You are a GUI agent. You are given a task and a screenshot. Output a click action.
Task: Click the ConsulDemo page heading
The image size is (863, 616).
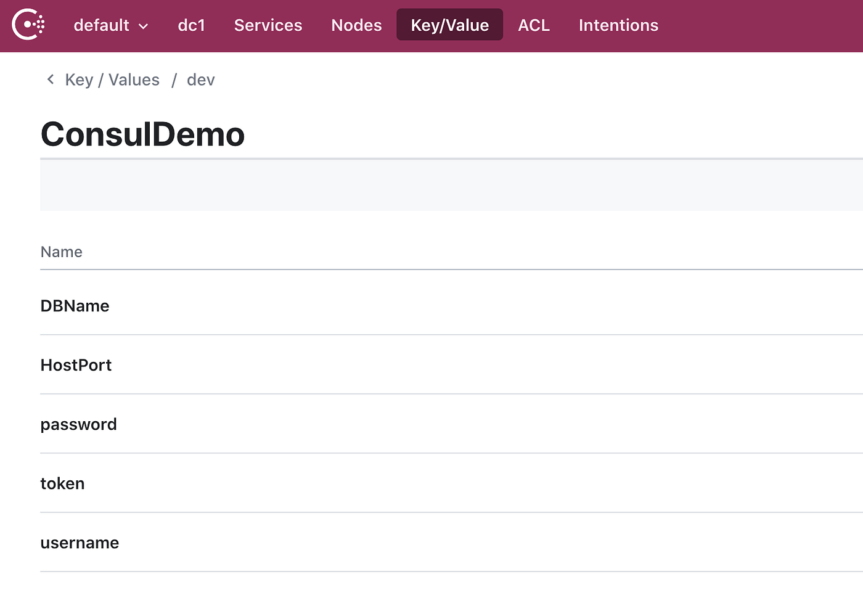(x=142, y=134)
